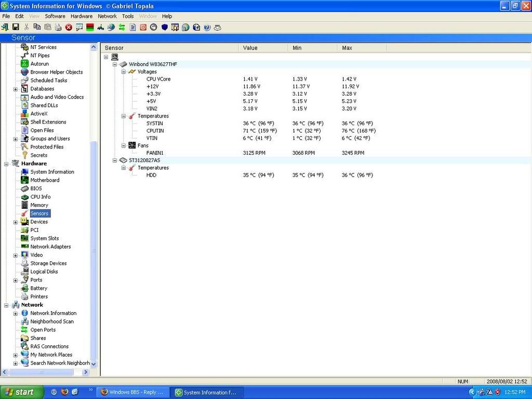Image resolution: width=532 pixels, height=399 pixels.
Task: Open the Windows Start menu
Action: tap(21, 392)
